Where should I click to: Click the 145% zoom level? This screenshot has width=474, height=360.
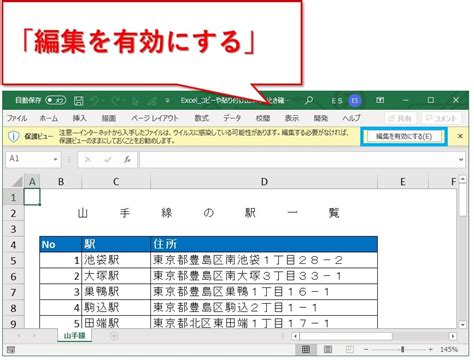point(449,349)
